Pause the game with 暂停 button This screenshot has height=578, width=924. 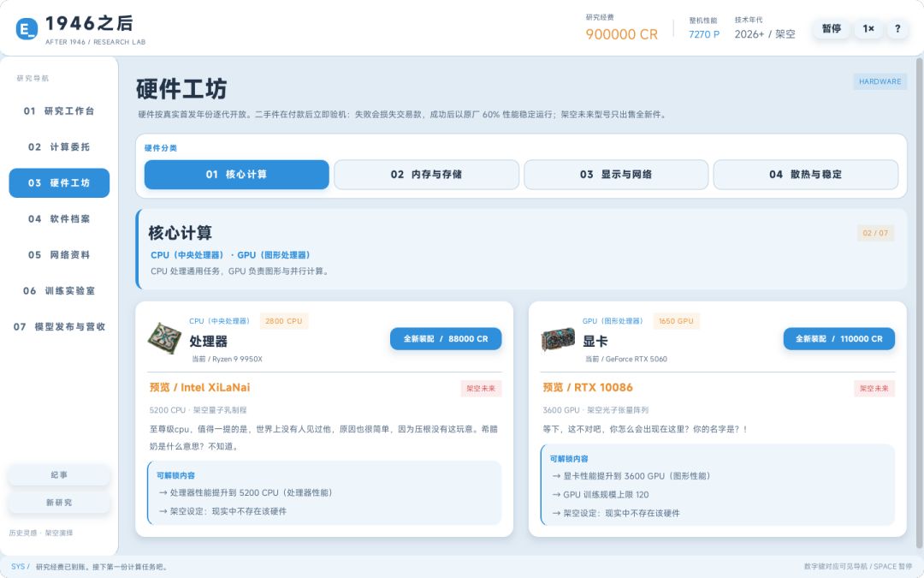point(831,28)
